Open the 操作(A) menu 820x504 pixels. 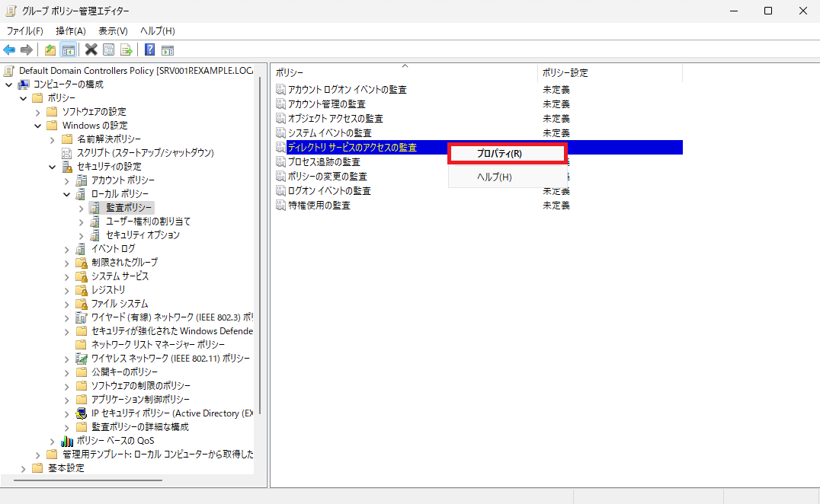tap(71, 30)
